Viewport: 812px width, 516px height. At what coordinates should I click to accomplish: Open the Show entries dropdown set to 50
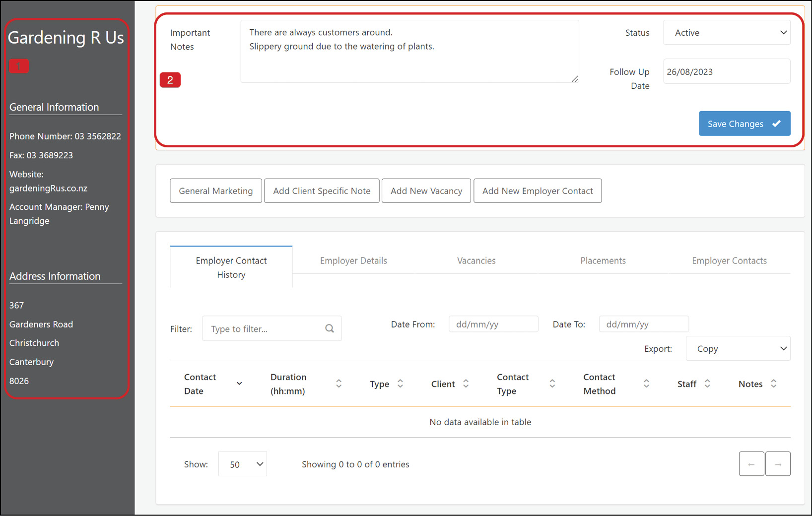(x=243, y=464)
